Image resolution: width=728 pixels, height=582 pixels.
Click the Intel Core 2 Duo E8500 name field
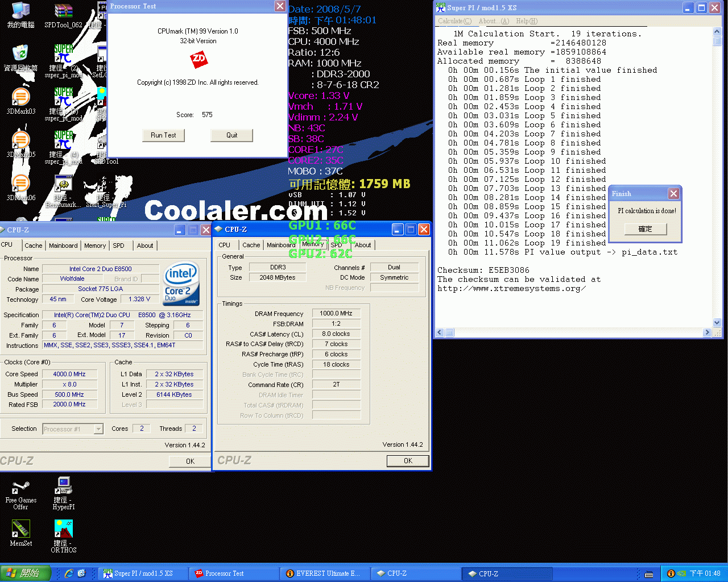click(x=101, y=269)
